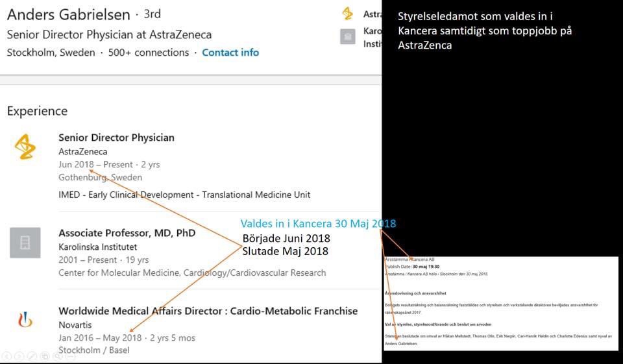Viewport: 623px width, 364px height.
Task: Click the grey Karolinska Institutet building icon in Experience
Action: coord(25,243)
